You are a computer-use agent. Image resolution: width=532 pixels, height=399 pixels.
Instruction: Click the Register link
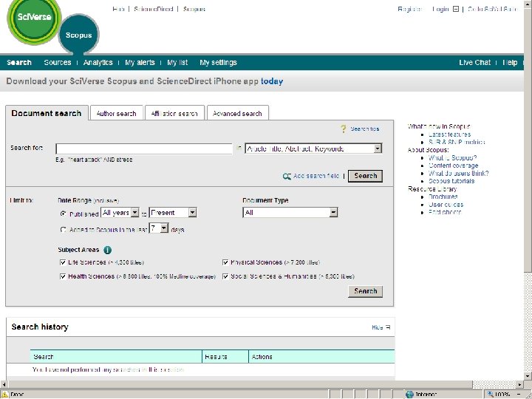[409, 9]
